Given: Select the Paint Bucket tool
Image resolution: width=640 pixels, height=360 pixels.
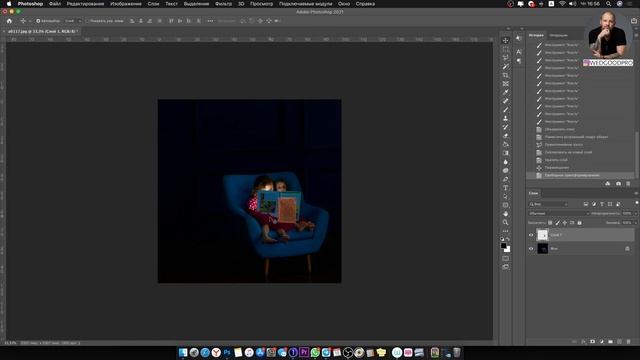Looking at the screenshot, I should pyautogui.click(x=505, y=144).
